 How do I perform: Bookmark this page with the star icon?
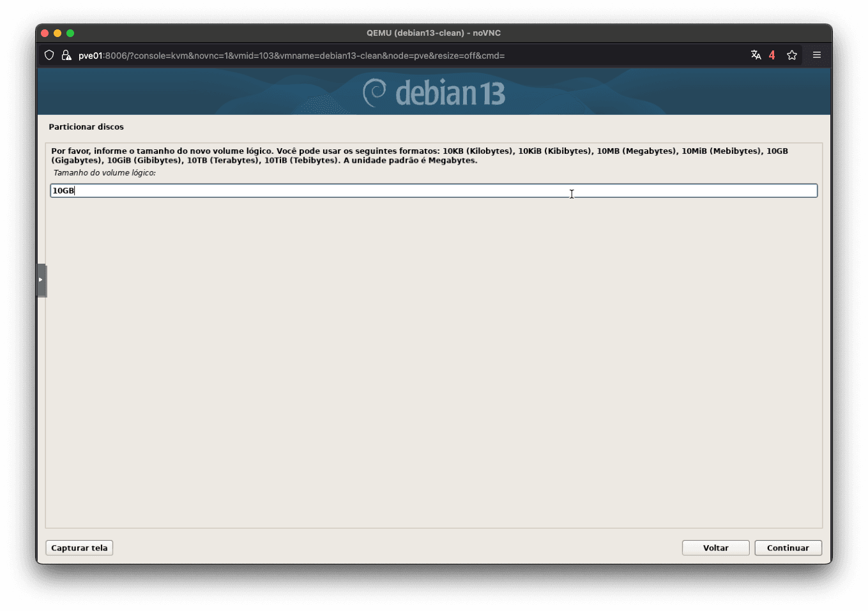click(x=792, y=55)
